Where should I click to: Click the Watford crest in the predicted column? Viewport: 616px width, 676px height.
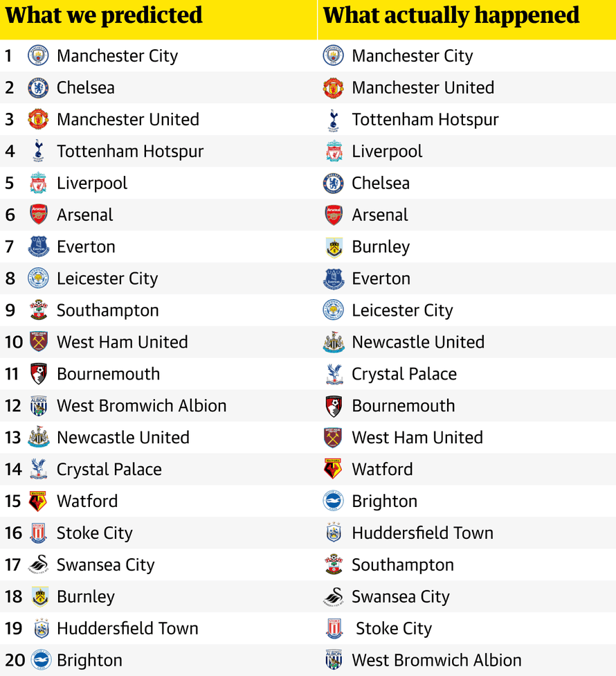click(38, 501)
